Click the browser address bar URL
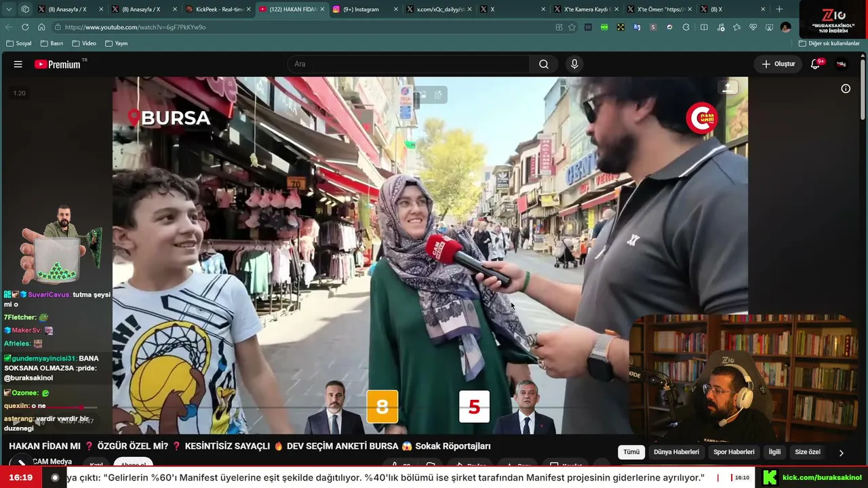This screenshot has width=868, height=488. point(136,27)
